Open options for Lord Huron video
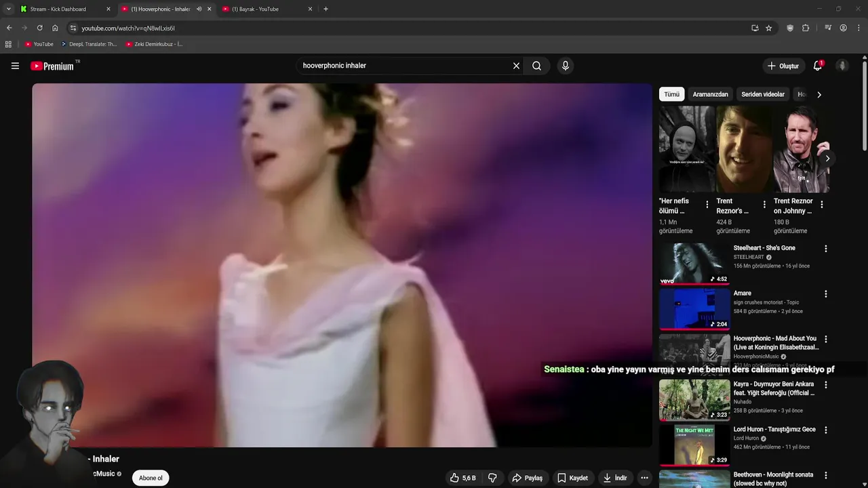Viewport: 868px width, 488px height. point(825,430)
